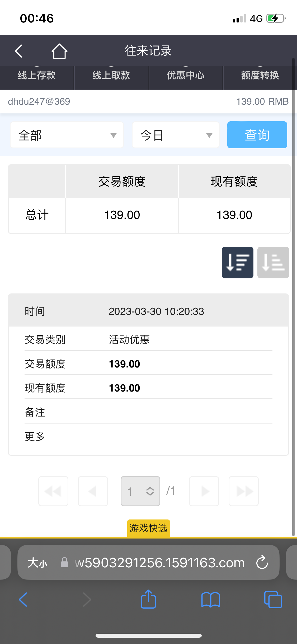Jump to last page button
This screenshot has height=644, width=297.
[243, 491]
